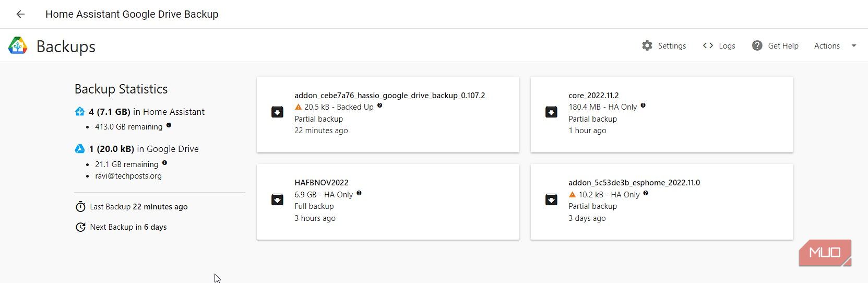The height and width of the screenshot is (283, 868).
Task: Click help icon next to 180.4 MB HA Only
Action: click(643, 105)
